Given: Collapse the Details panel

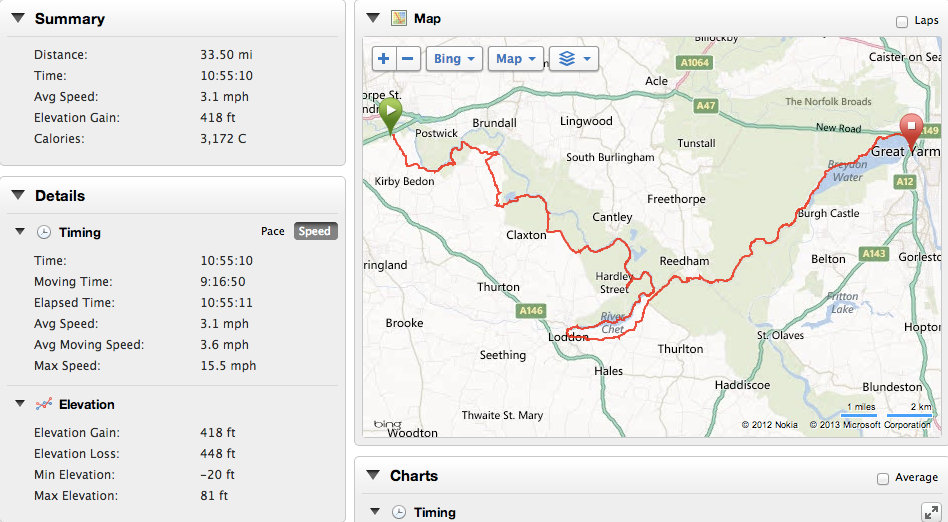Looking at the screenshot, I should pyautogui.click(x=18, y=195).
